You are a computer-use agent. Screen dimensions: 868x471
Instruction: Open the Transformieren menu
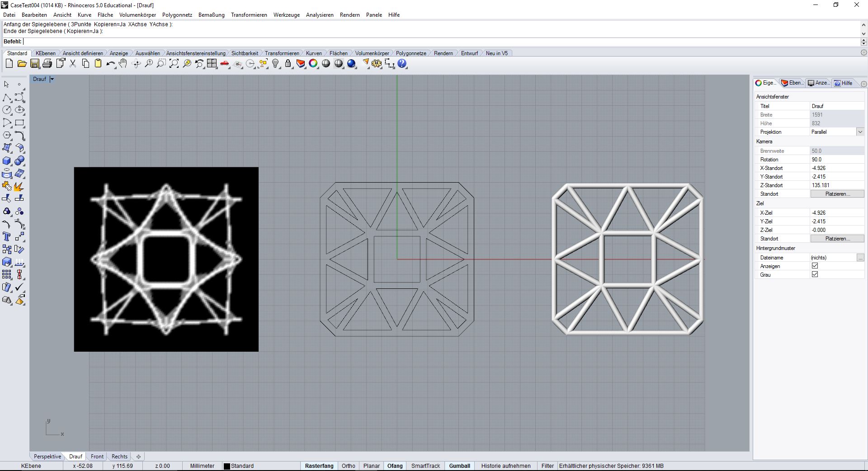[x=249, y=15]
